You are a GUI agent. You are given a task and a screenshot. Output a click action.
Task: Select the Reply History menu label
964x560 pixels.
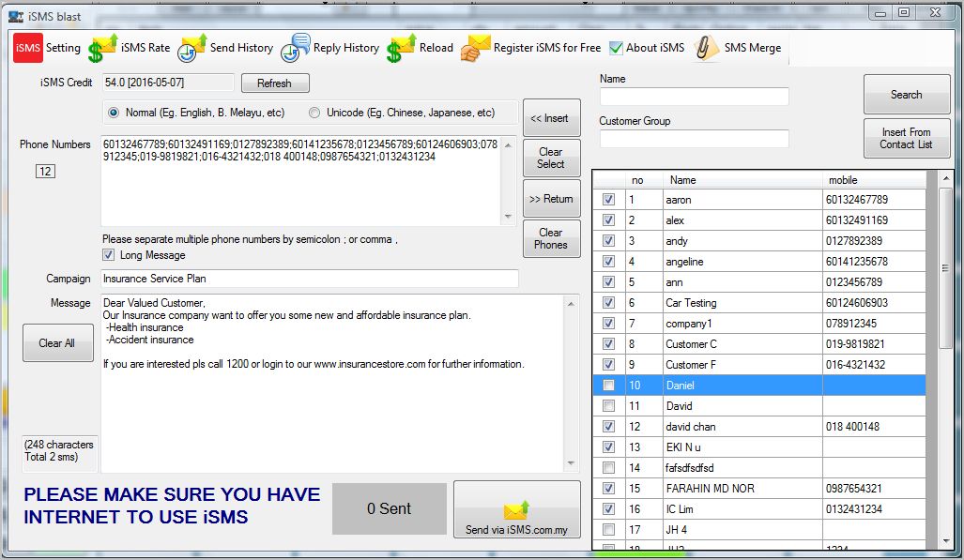[346, 48]
